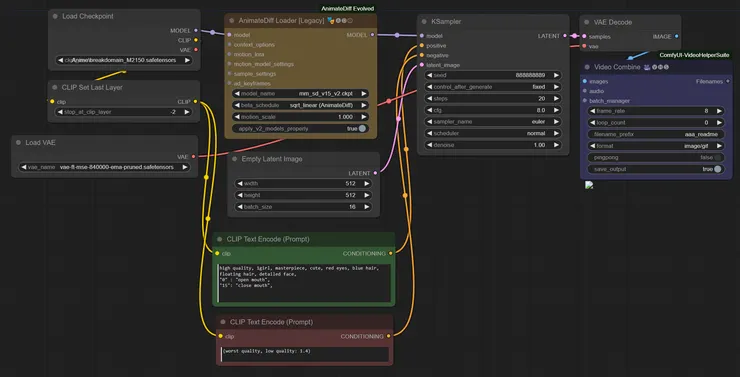This screenshot has height=377, width=740.
Task: Click inside the positive prompt text box
Action: click(x=304, y=283)
